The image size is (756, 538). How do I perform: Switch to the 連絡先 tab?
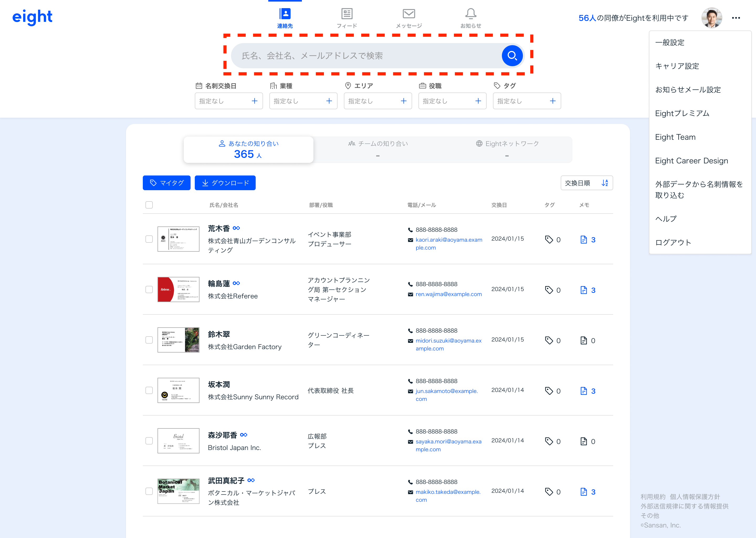(x=285, y=18)
